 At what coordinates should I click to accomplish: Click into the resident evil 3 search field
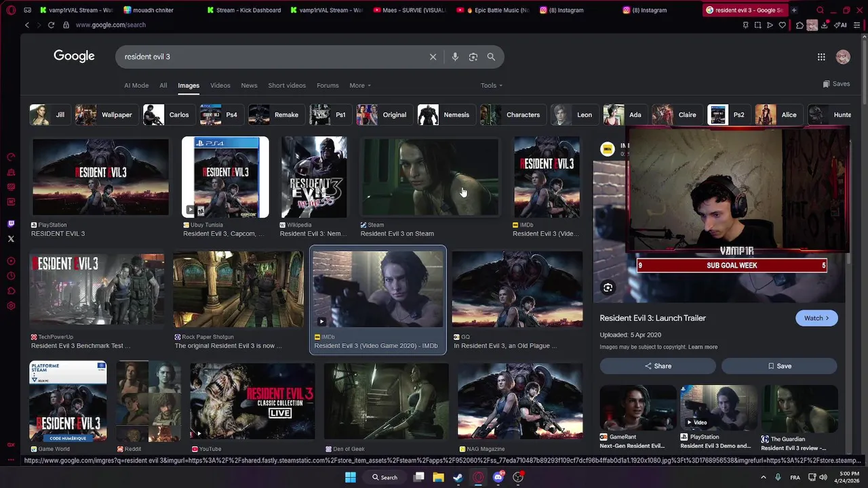tap(271, 57)
